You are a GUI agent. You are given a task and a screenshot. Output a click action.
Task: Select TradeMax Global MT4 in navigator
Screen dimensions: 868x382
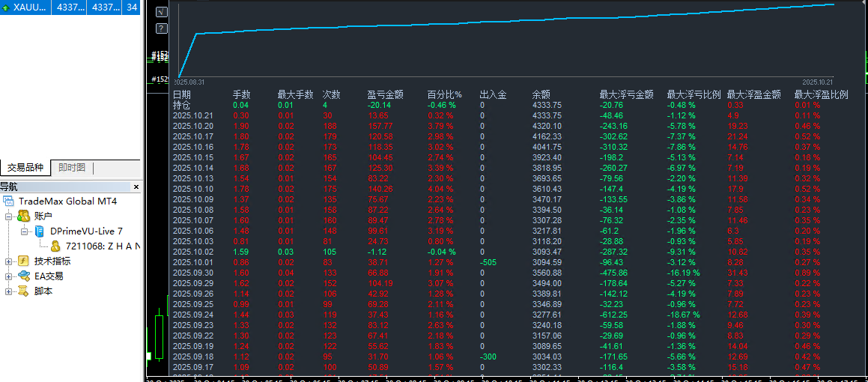tap(67, 201)
